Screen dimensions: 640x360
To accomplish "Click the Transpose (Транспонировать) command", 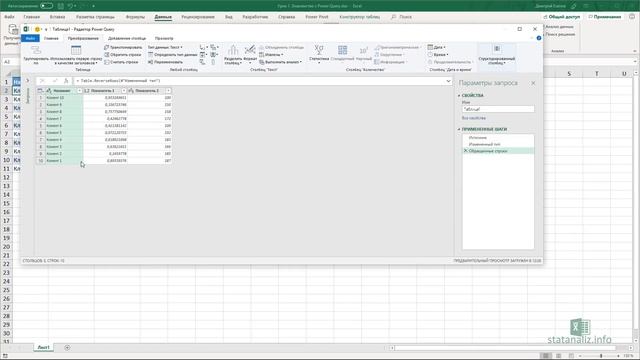I will tap(123, 47).
